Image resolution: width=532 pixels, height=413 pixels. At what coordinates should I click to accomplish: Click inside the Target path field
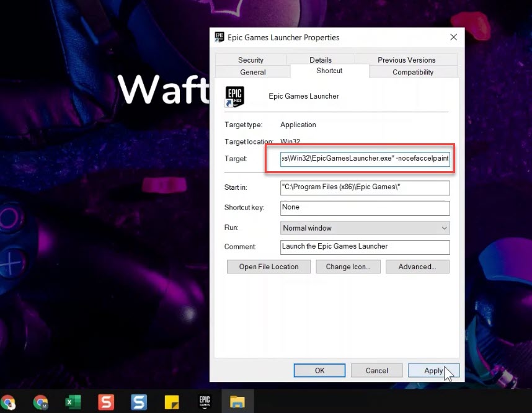(x=365, y=159)
